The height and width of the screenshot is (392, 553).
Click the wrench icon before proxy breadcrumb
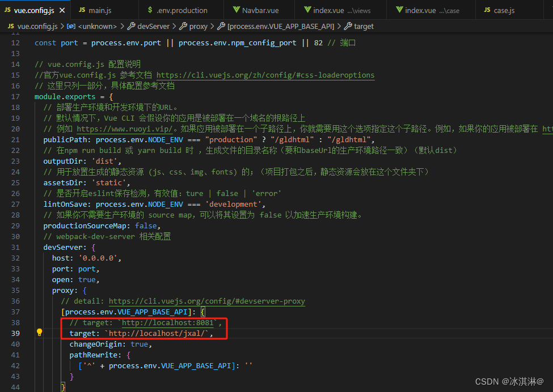coord(183,26)
